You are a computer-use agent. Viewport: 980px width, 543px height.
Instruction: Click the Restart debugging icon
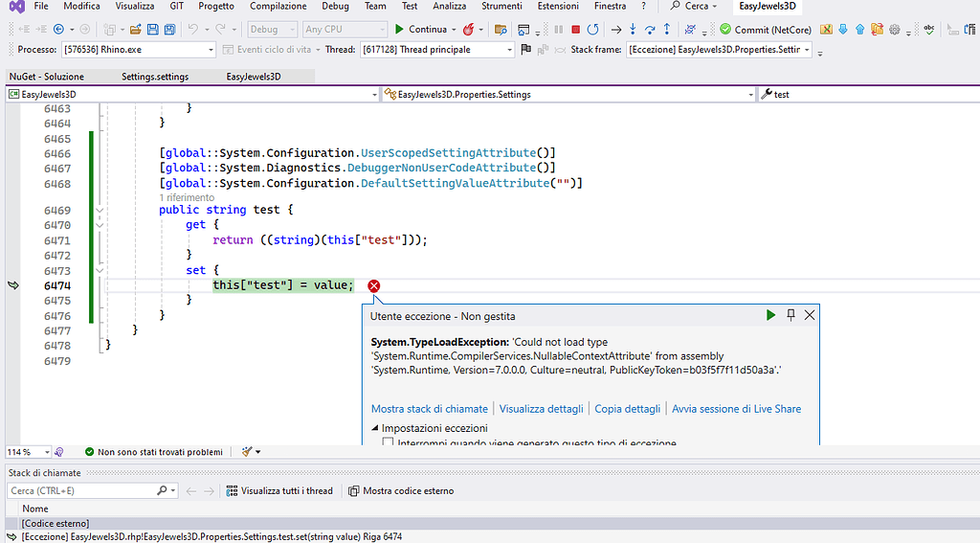tap(593, 30)
